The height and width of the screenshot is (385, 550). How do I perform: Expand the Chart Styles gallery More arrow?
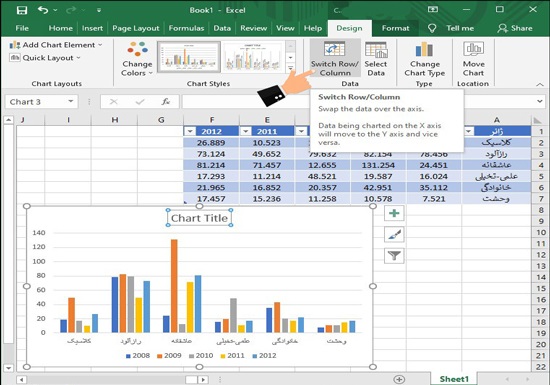pos(290,68)
